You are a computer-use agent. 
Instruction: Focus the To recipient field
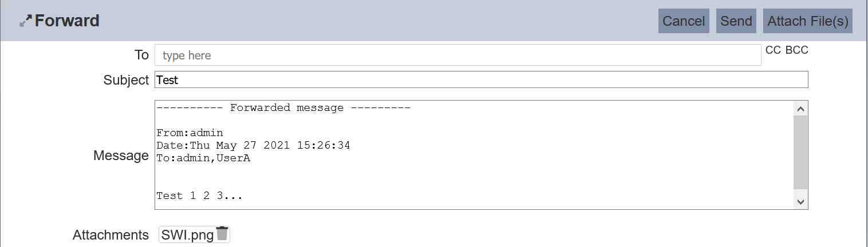pyautogui.click(x=457, y=55)
